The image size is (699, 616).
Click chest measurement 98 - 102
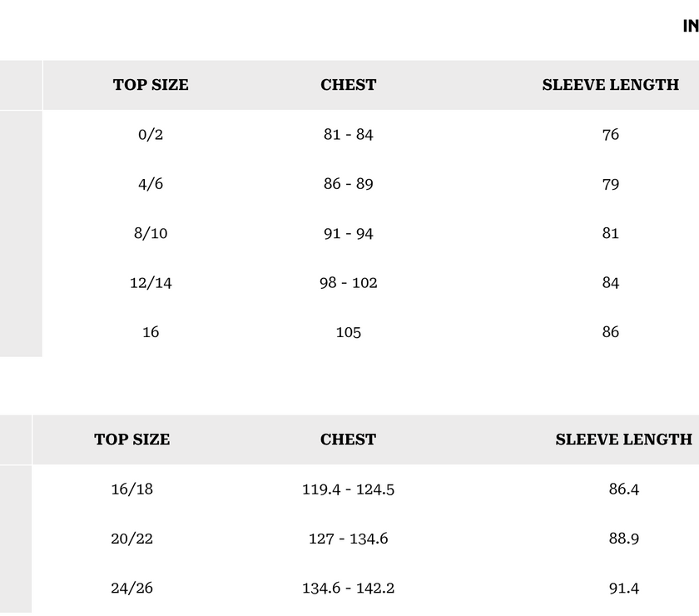(x=348, y=283)
